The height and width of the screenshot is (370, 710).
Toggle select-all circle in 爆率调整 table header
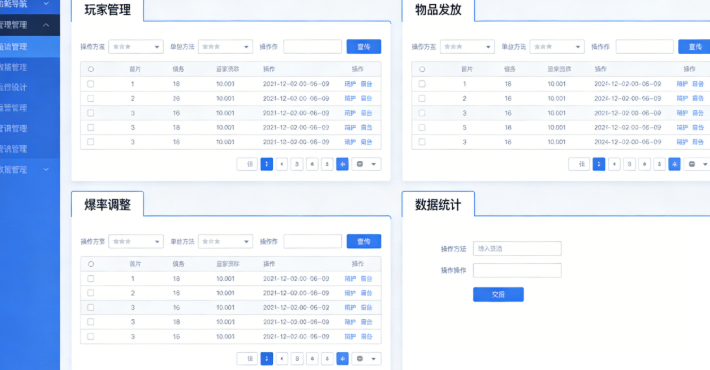(x=91, y=264)
